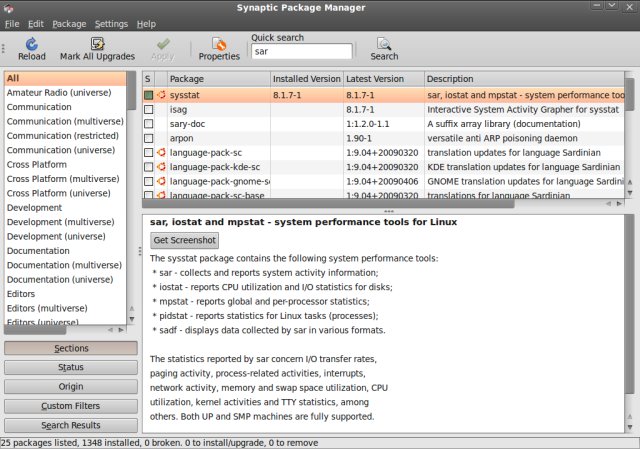Click the Ubuntu-supported icon beside sysstat
Viewport: 640px width, 449px height.
pyautogui.click(x=161, y=95)
